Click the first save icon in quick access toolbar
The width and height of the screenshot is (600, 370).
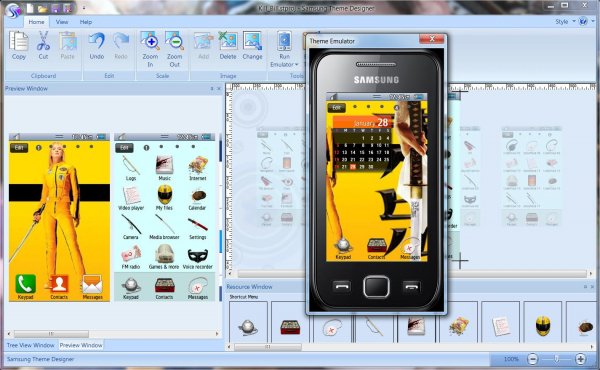coord(55,8)
